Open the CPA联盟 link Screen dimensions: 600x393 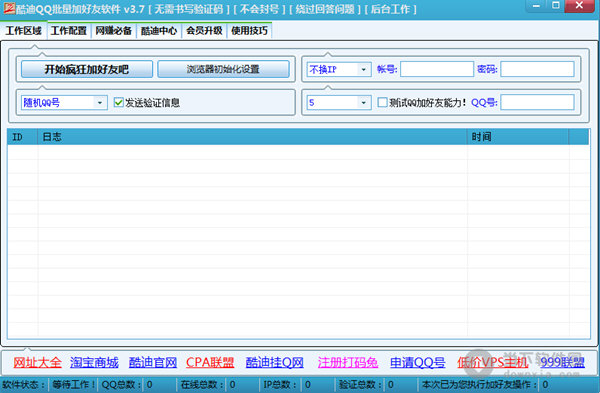pyautogui.click(x=210, y=362)
